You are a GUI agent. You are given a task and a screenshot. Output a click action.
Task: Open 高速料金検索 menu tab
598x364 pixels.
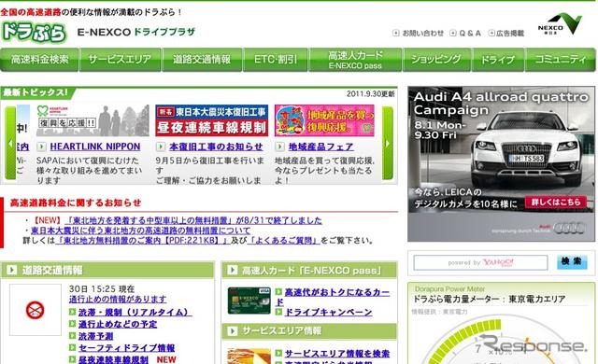pos(39,60)
